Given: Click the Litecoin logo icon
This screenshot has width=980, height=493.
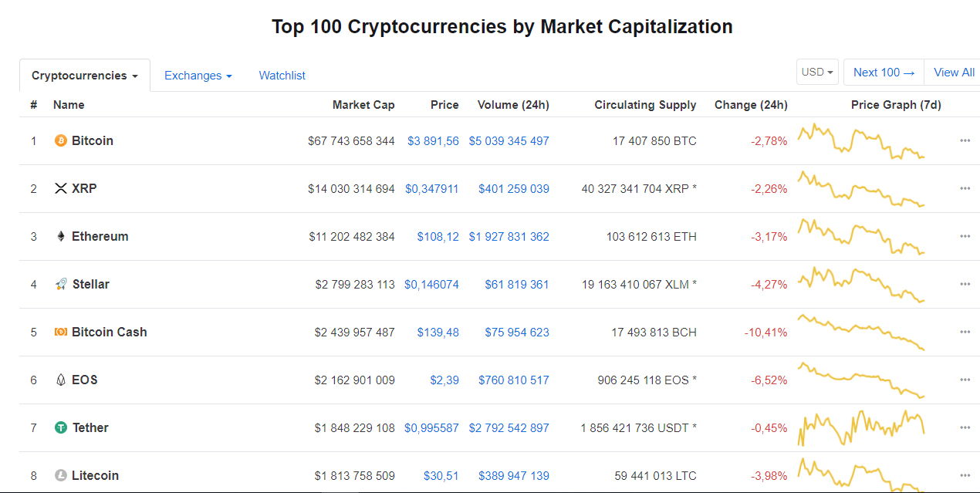Looking at the screenshot, I should [61, 475].
